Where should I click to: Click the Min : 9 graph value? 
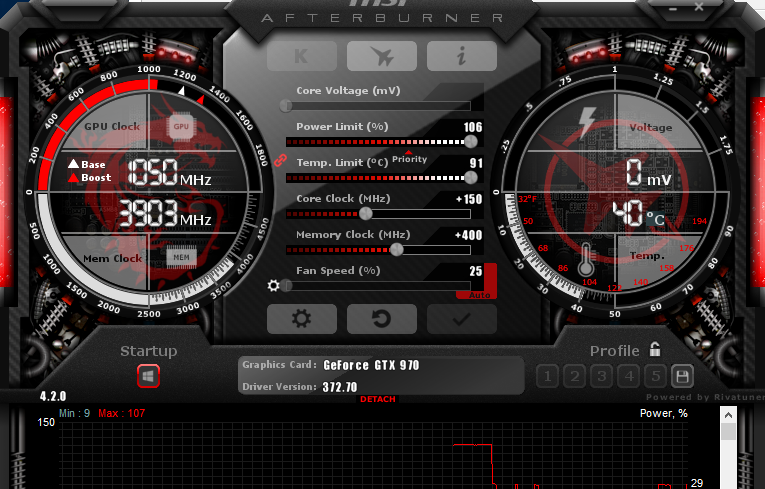click(75, 413)
